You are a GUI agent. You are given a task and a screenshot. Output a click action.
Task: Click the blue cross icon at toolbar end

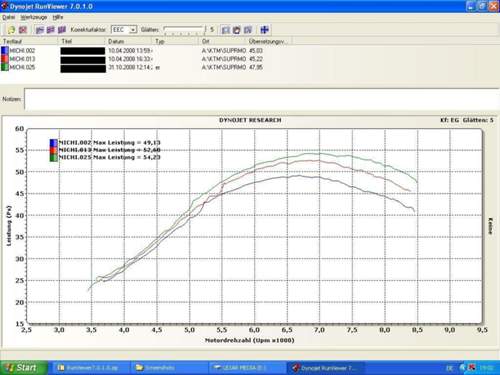tap(265, 30)
